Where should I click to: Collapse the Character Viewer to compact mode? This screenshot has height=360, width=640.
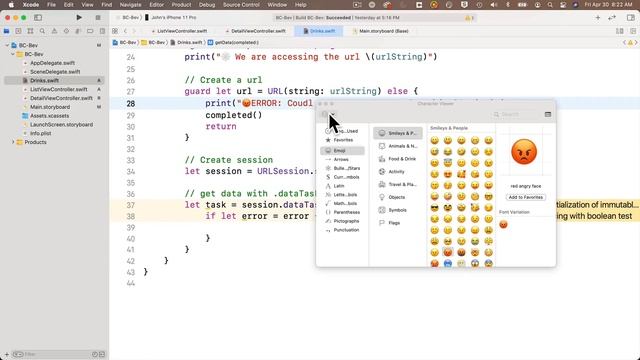pos(548,114)
